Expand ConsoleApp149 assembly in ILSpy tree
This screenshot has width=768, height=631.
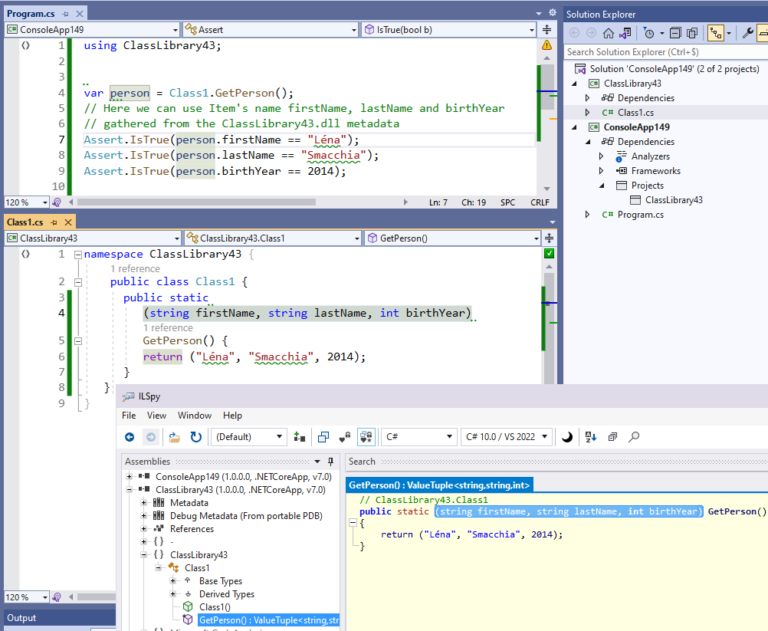coord(129,476)
